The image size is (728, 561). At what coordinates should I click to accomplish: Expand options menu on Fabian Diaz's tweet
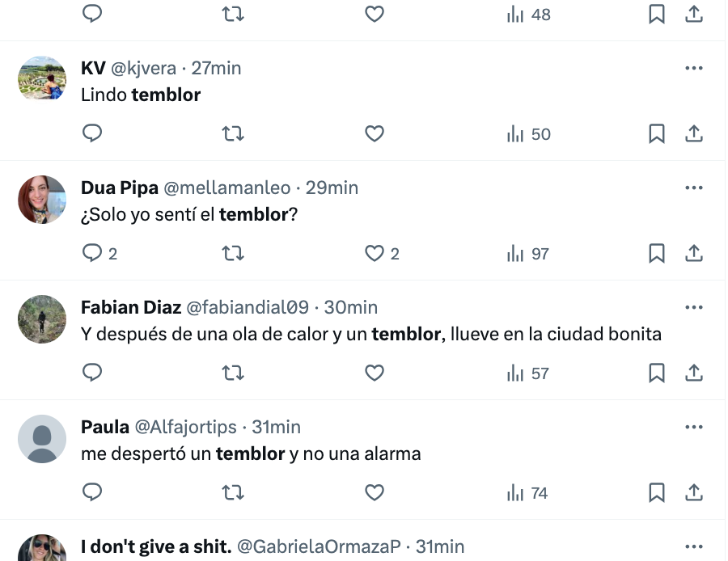tap(694, 308)
